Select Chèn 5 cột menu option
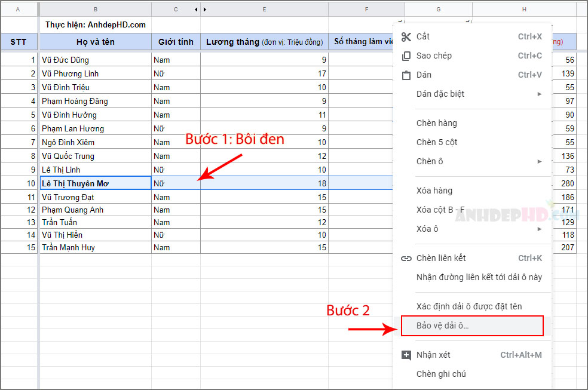Image resolution: width=588 pixels, height=390 pixels. (437, 142)
